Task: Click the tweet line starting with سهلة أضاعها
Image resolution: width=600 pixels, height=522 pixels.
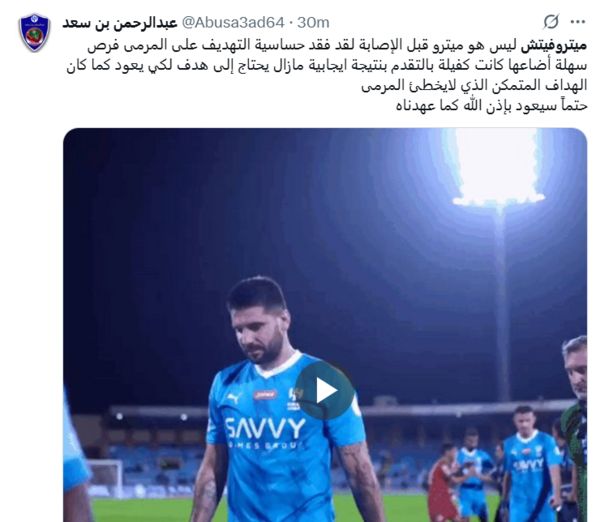Action: pyautogui.click(x=326, y=65)
